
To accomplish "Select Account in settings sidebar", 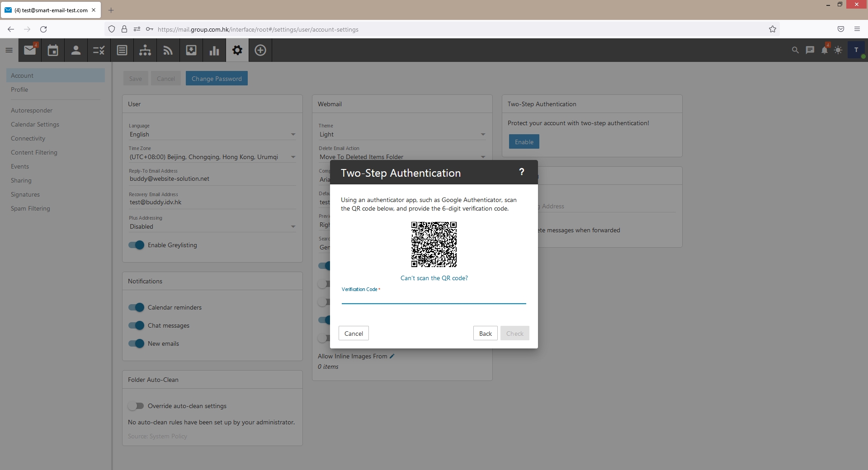I will click(56, 75).
